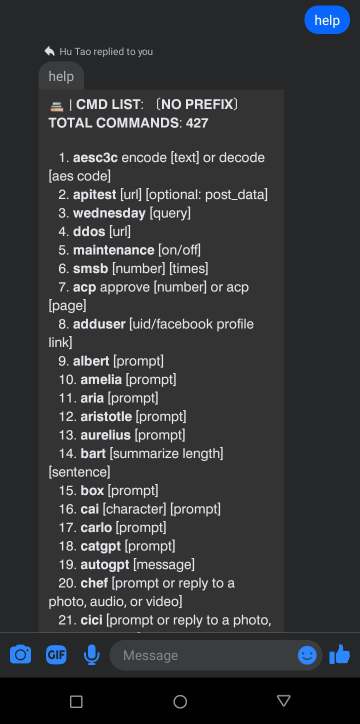Tap the sent blue "help" bubble
The image size is (360, 724).
point(327,20)
